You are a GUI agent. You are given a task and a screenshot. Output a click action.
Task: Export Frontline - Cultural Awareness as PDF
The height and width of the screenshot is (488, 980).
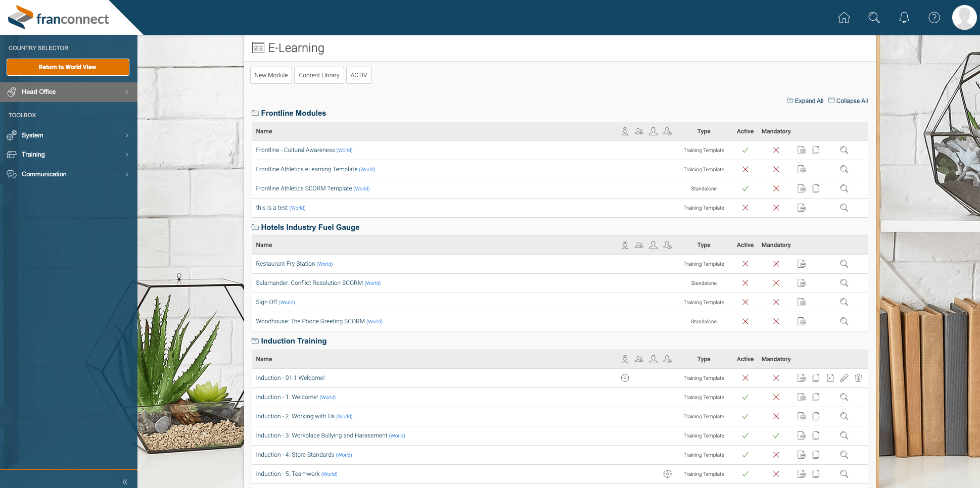(802, 150)
